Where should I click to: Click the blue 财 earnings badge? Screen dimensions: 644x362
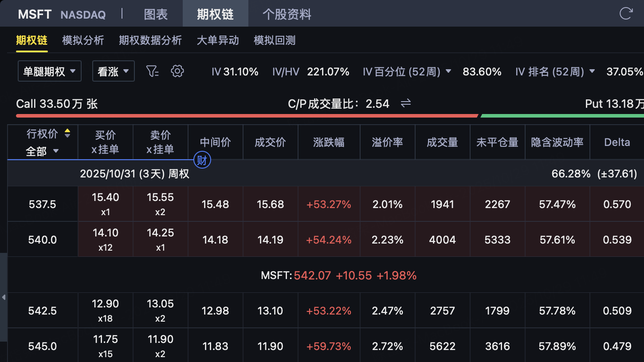(202, 160)
